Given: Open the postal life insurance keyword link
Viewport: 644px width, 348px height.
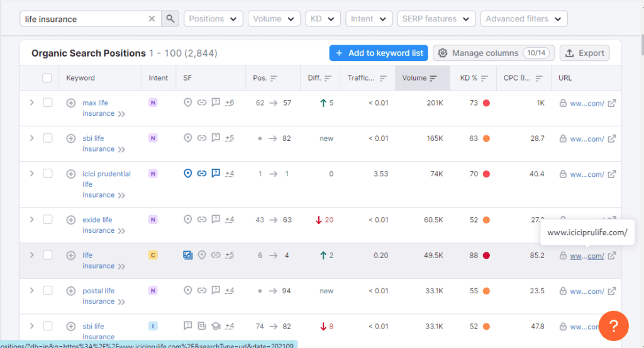Looking at the screenshot, I should [x=99, y=296].
